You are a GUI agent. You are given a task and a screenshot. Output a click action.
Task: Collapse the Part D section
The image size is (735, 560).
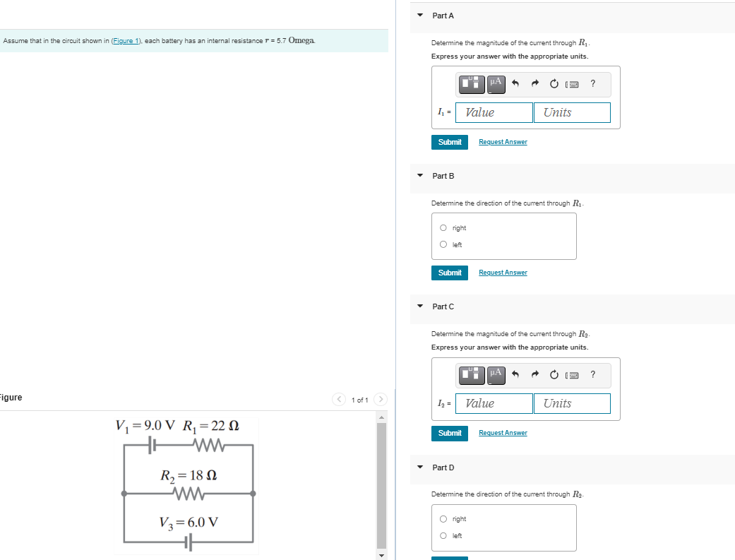click(420, 467)
